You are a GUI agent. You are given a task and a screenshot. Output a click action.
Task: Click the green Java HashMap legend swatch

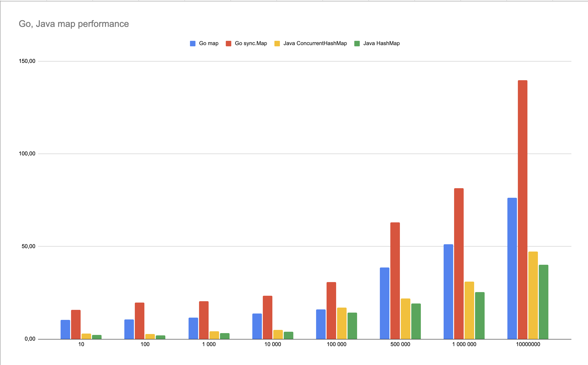click(x=357, y=44)
